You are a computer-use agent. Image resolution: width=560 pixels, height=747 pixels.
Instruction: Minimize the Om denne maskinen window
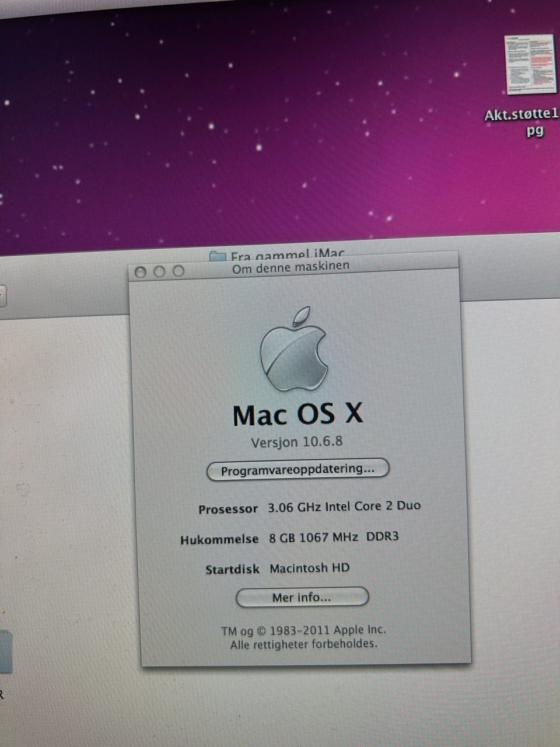159,271
